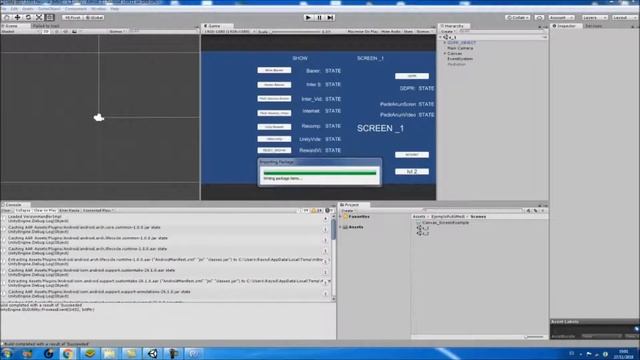Toggle Console Error Pause
Viewport: 640px width, 360px height.
pyautogui.click(x=69, y=211)
